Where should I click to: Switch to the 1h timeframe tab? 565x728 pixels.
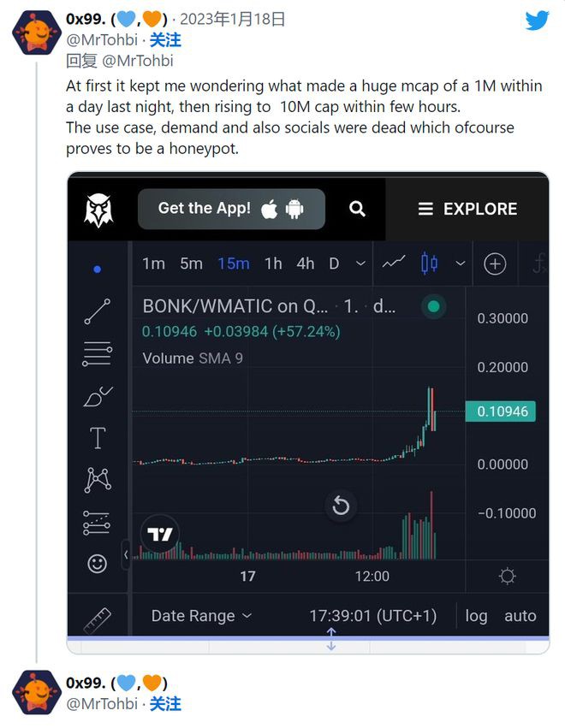point(272,263)
